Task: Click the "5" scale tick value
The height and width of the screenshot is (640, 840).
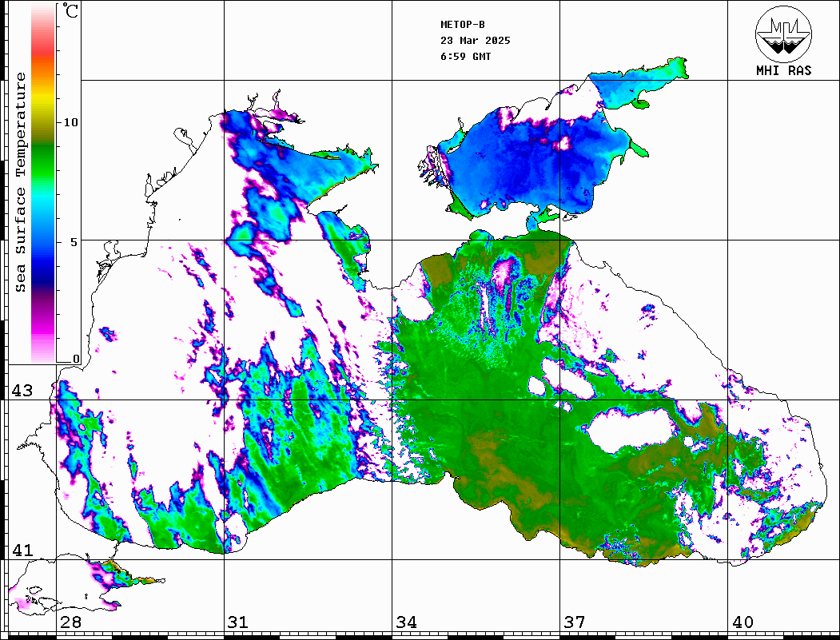Action: [x=74, y=242]
